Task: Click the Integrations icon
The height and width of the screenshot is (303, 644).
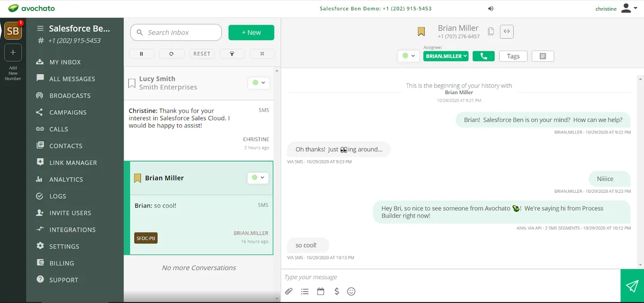Action: point(40,229)
